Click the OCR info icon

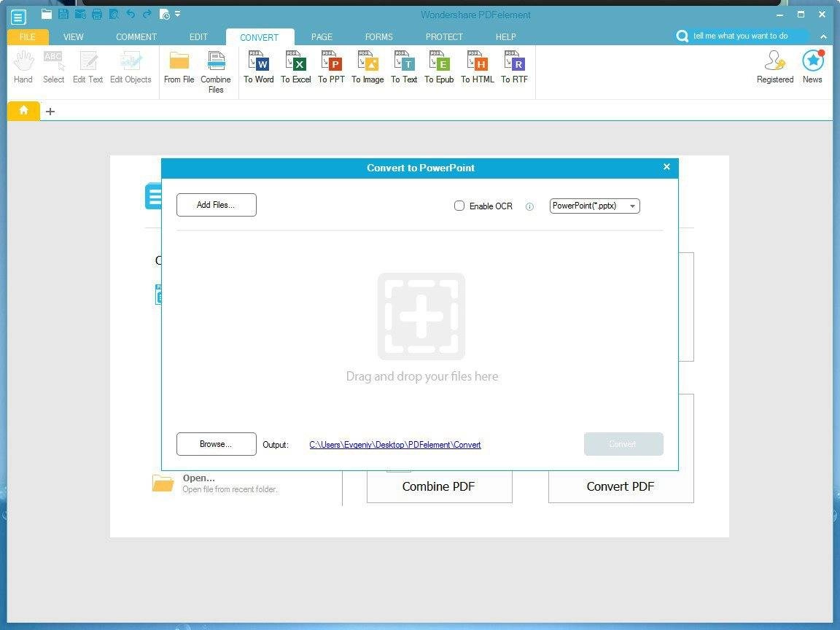click(529, 206)
